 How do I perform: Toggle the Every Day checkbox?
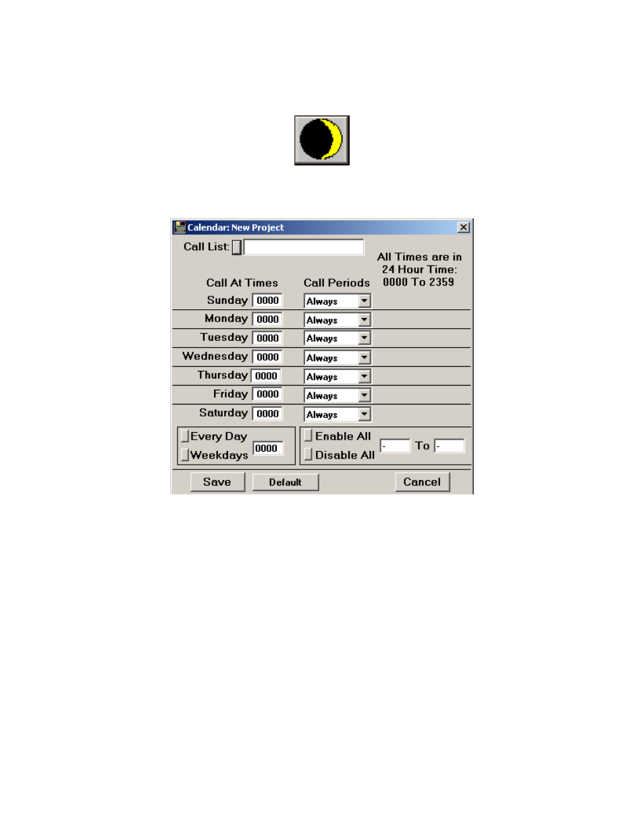coord(185,436)
